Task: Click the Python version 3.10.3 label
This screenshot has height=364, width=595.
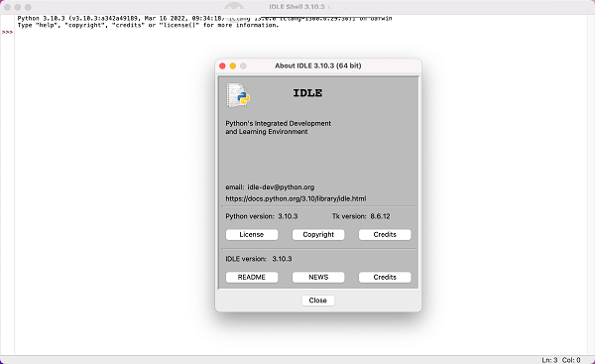Action: click(262, 216)
